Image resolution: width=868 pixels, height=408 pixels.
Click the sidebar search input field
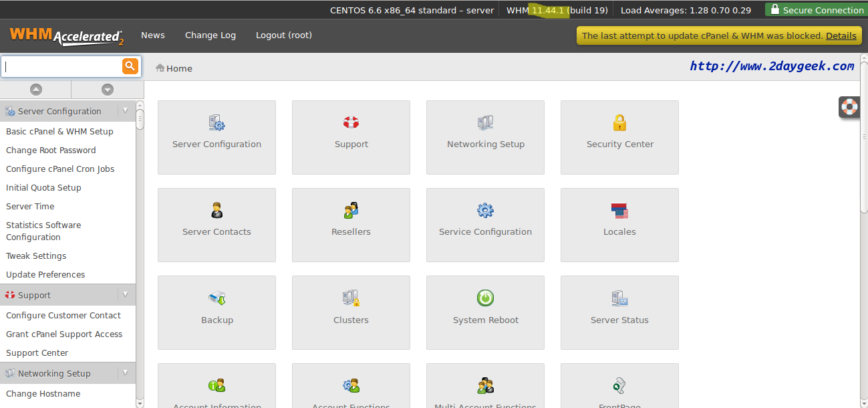(x=61, y=67)
